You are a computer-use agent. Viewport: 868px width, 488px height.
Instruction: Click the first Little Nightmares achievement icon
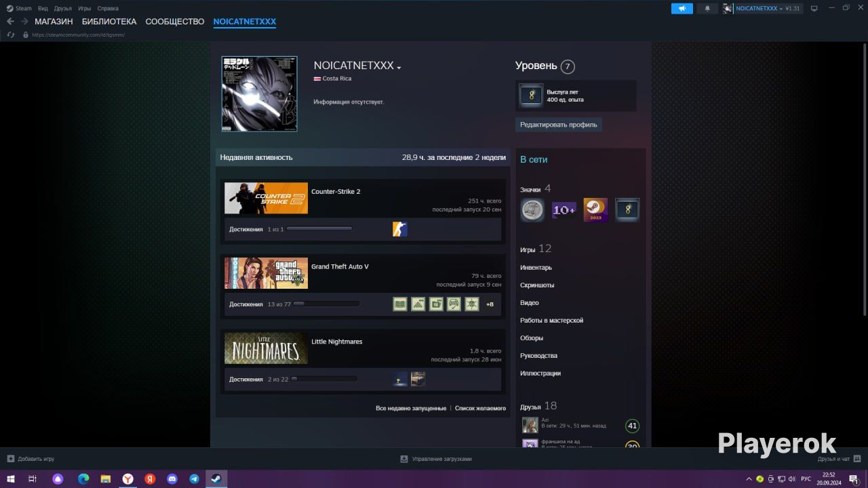400,379
